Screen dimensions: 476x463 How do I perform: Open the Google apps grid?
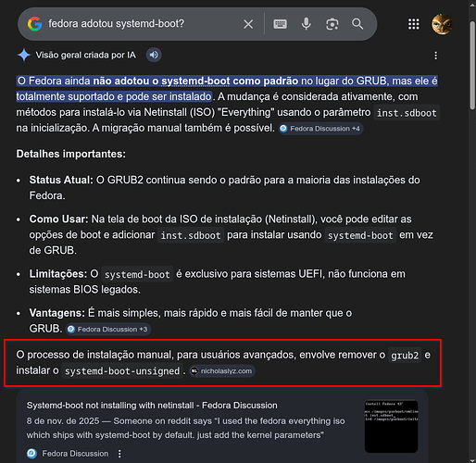[x=414, y=24]
